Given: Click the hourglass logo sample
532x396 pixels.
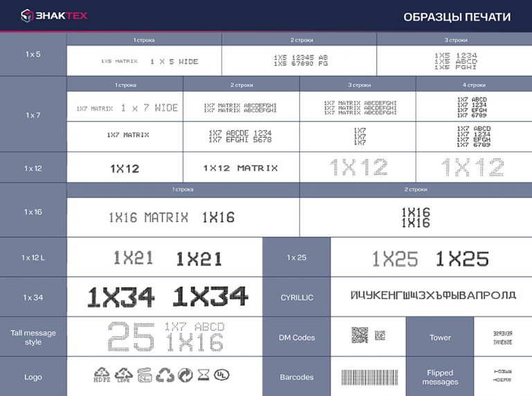Looking at the screenshot, I should pos(204,375).
